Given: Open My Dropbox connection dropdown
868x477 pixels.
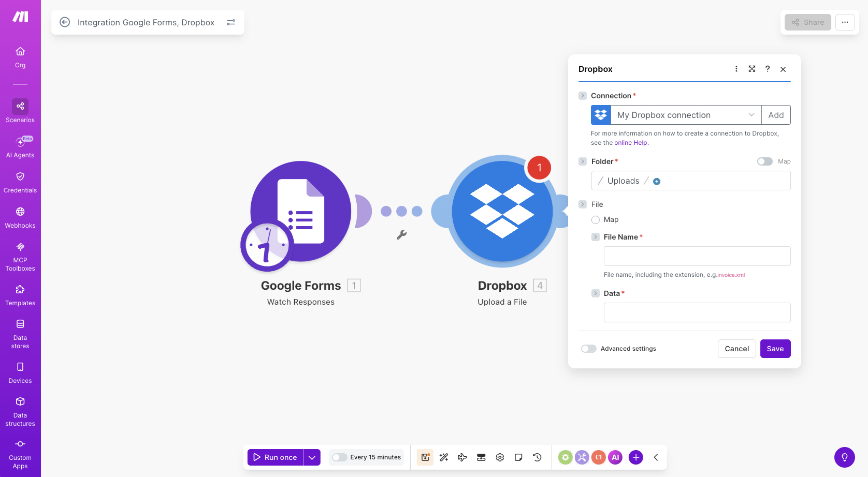Looking at the screenshot, I should click(686, 115).
